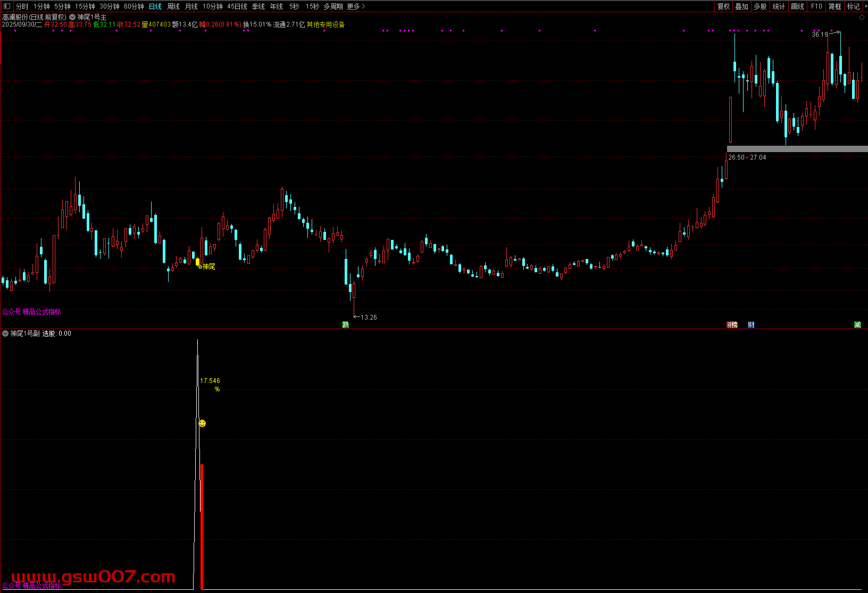This screenshot has height=593, width=868.
Task: Click the gray 26.50 - 27.04 gap band
Action: 797,149
